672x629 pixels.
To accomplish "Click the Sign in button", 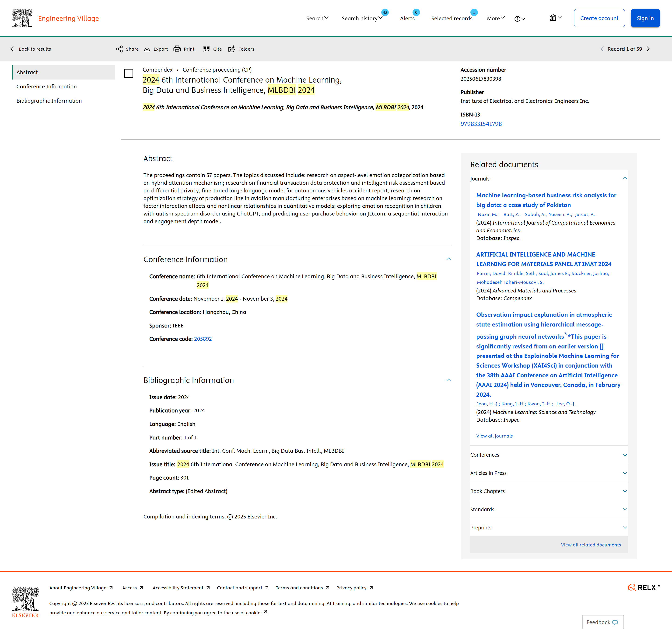I will pyautogui.click(x=645, y=18).
